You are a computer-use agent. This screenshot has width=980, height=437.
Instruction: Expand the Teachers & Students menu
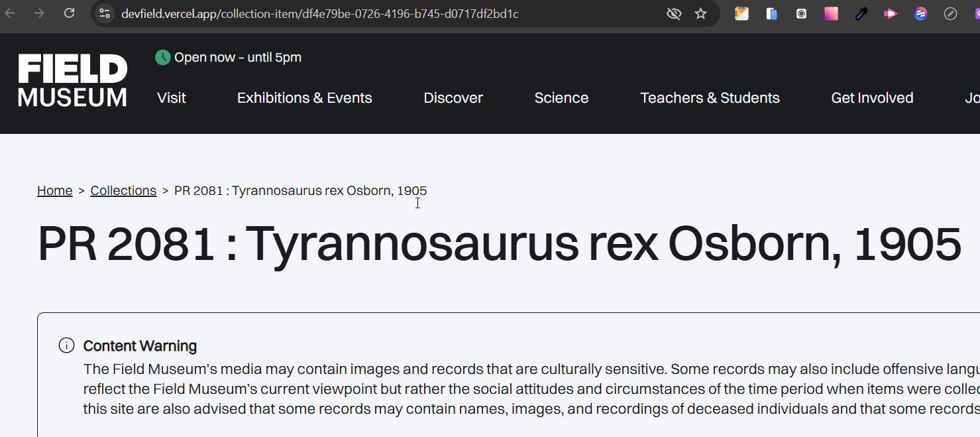point(710,98)
